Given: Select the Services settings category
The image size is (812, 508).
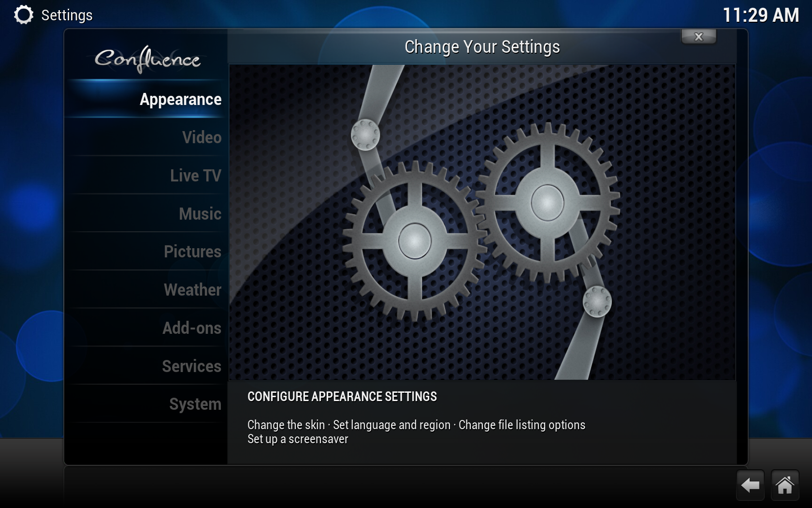Looking at the screenshot, I should [191, 366].
